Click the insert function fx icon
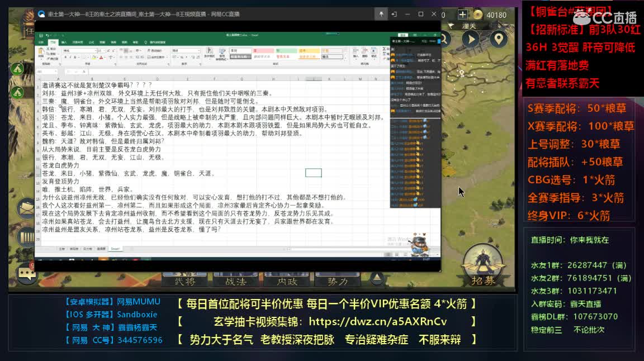This screenshot has width=644, height=361. point(84,72)
